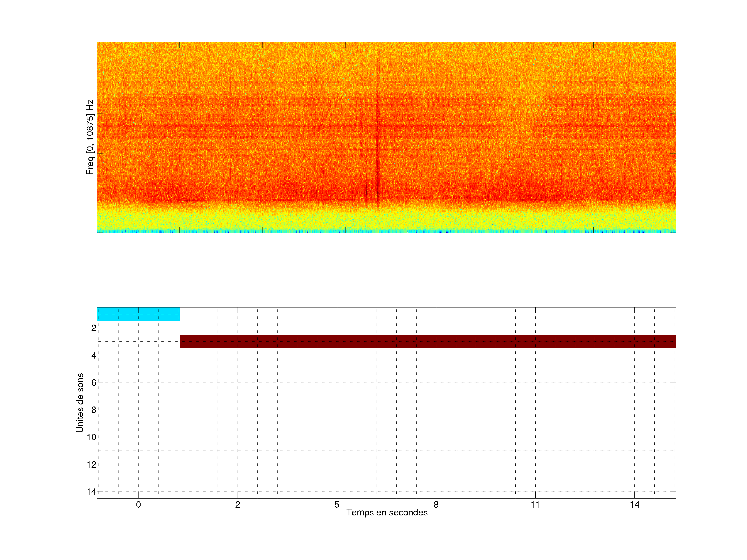Click x-axis tick label 5
The width and height of the screenshot is (747, 560).
point(337,505)
